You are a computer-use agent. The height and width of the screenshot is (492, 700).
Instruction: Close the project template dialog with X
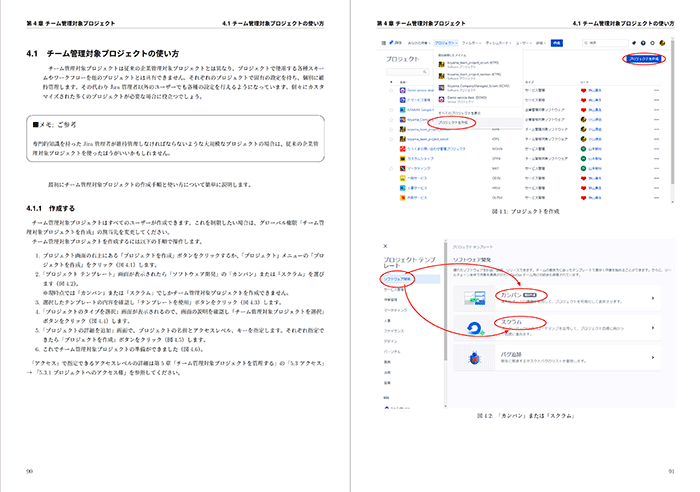(x=385, y=246)
